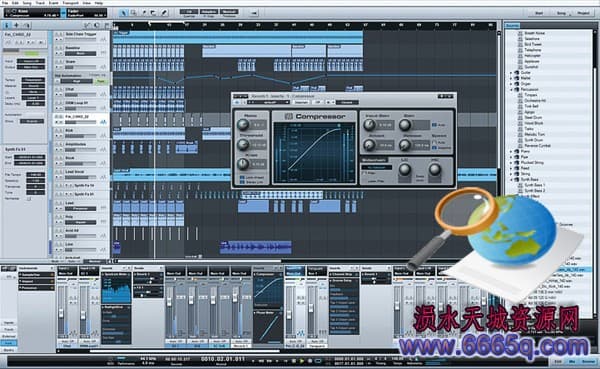
Task: Open the Compressor preset dropdown
Action: point(269,102)
